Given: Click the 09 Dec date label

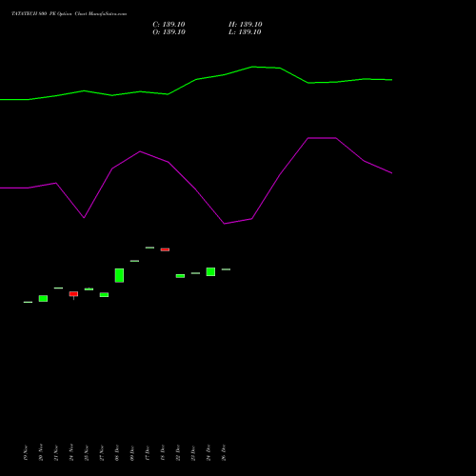Looking at the screenshot, I should [132, 452].
